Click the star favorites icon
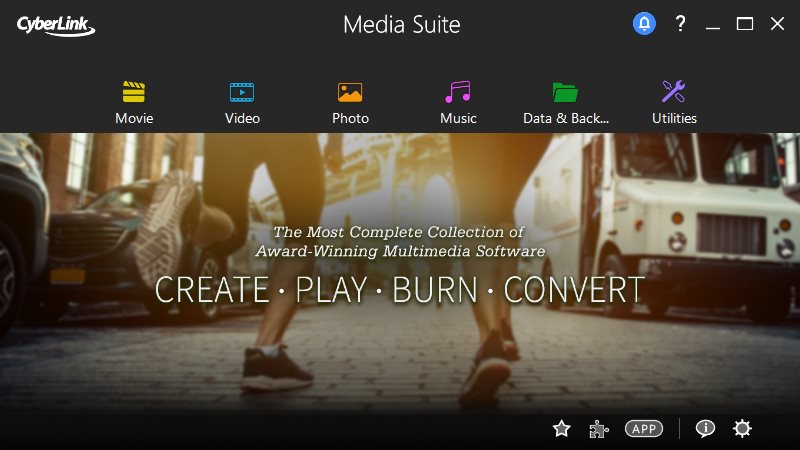 coord(562,429)
